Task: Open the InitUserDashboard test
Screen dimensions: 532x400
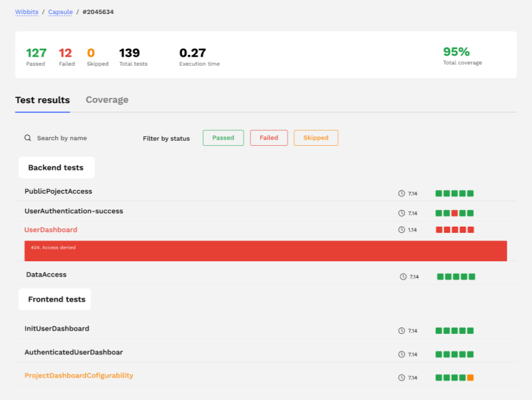Action: [x=57, y=329]
